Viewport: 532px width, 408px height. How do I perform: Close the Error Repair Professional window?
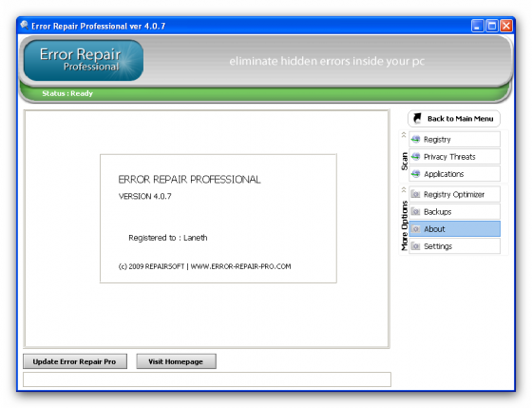click(506, 26)
